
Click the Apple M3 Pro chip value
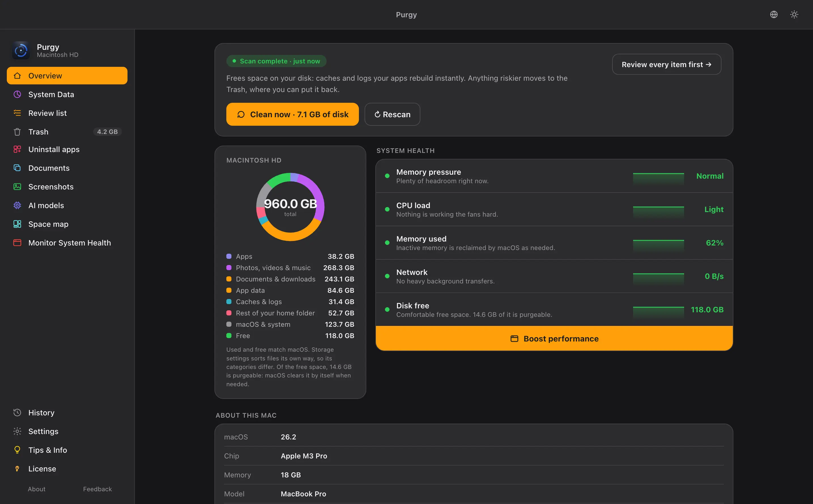coord(304,456)
